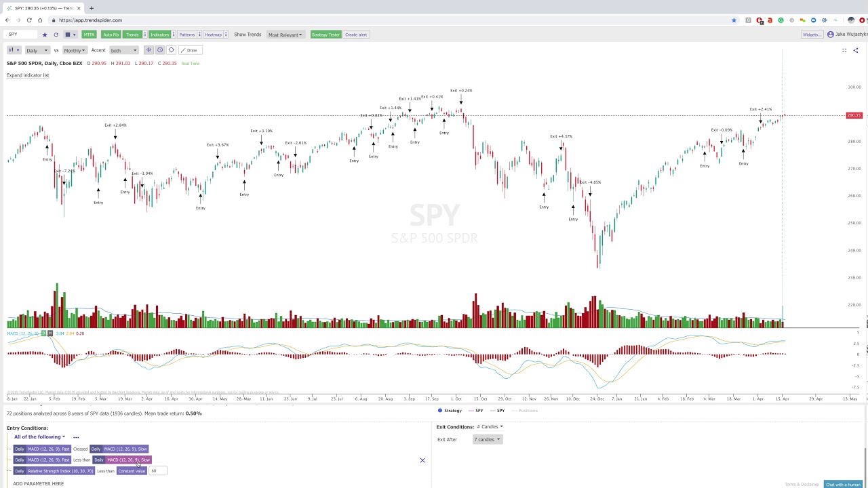868x488 pixels.
Task: Click the share chart icon
Action: tap(855, 50)
